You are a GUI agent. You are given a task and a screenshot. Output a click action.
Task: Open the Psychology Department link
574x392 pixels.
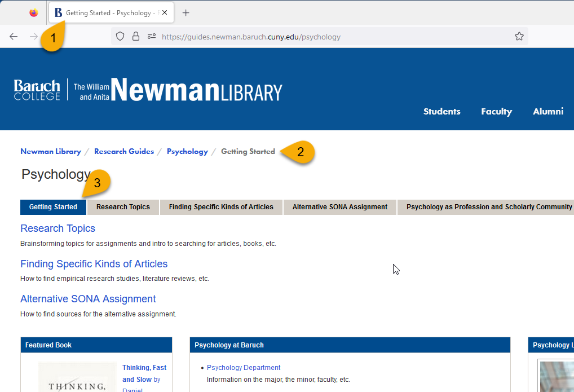244,367
